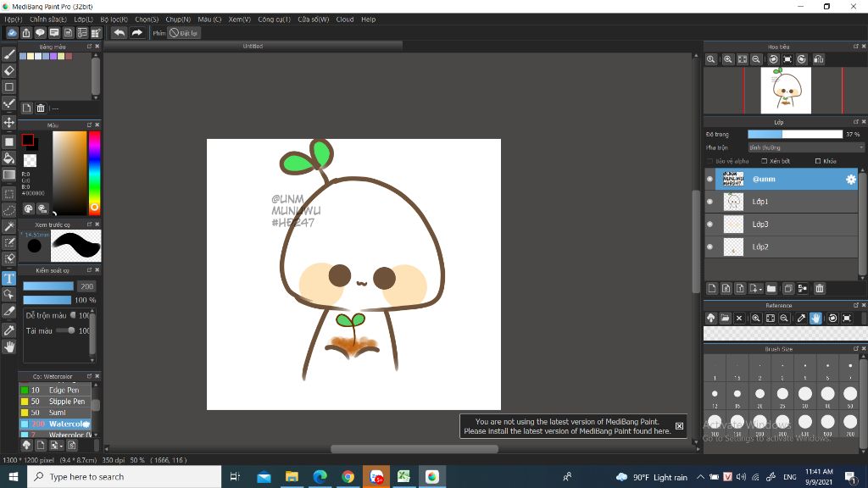Screen dimensions: 868x488
Task: Enable the Bảo vệ alpha checkbox
Action: (x=710, y=161)
